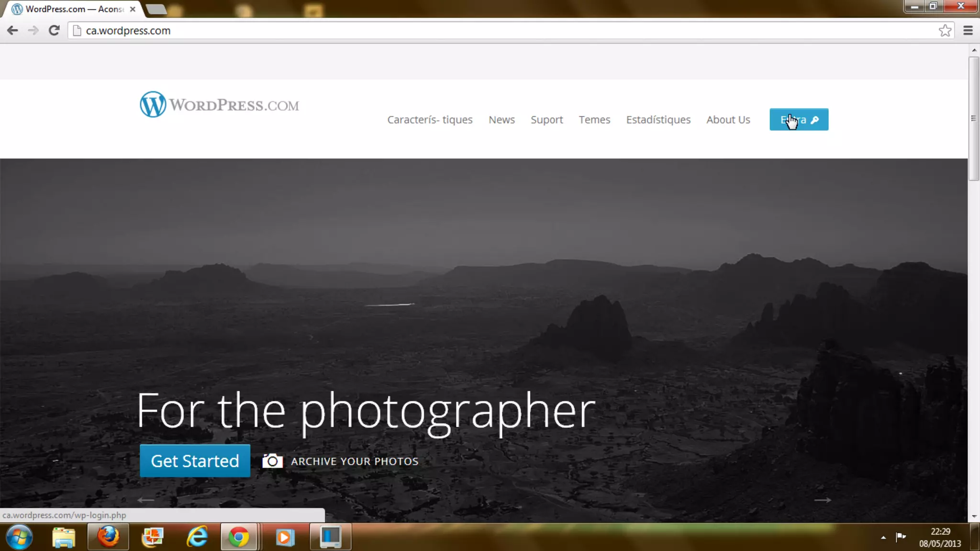Open the Temes menu item
Viewport: 980px width, 551px height.
pyautogui.click(x=594, y=120)
